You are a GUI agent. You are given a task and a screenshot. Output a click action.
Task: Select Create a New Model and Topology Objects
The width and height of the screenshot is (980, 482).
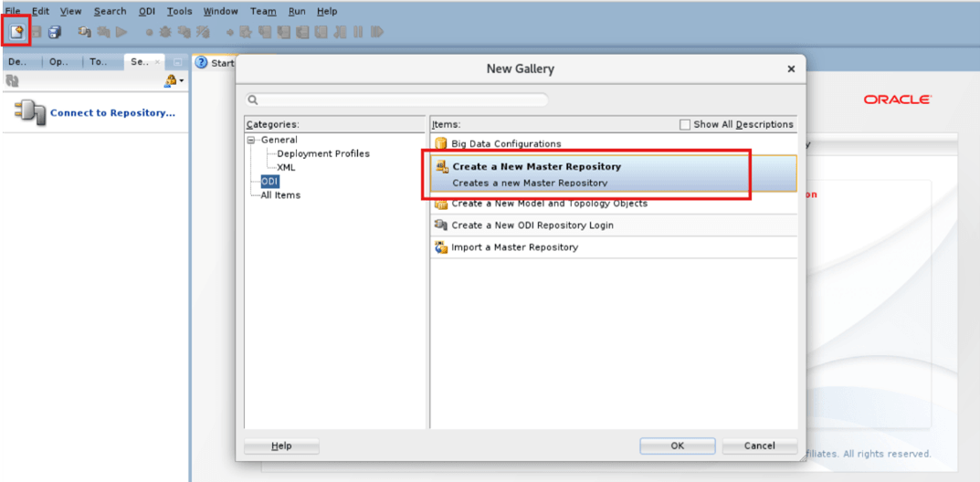pos(614,204)
